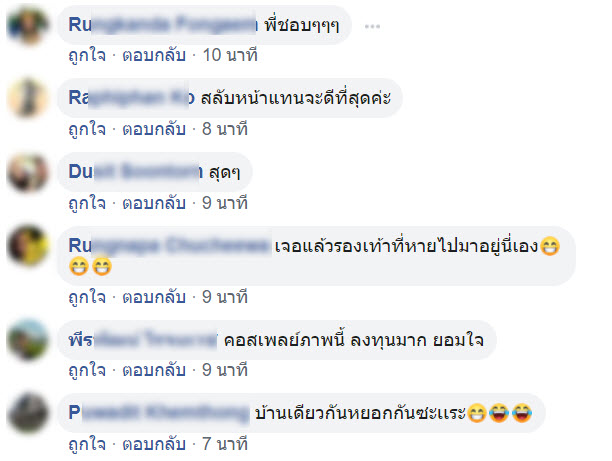This screenshot has width=612, height=461.
Task: Reply to the สุดๆ comment
Action: pos(154,203)
